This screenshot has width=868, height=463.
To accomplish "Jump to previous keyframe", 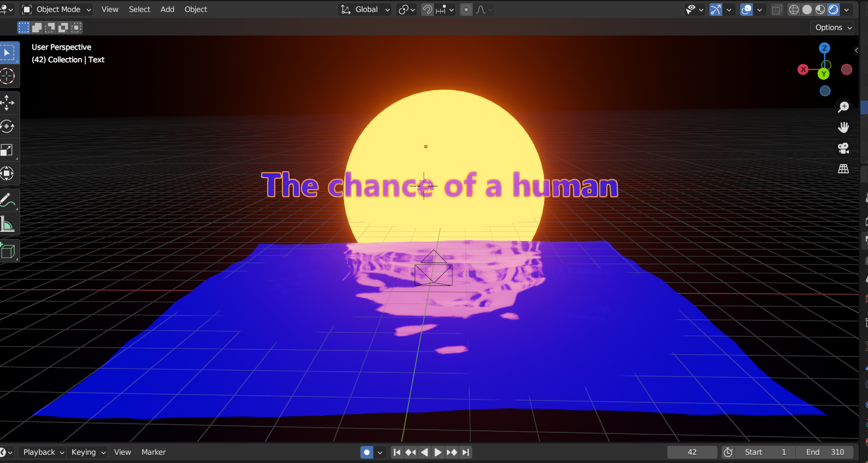I will click(411, 452).
